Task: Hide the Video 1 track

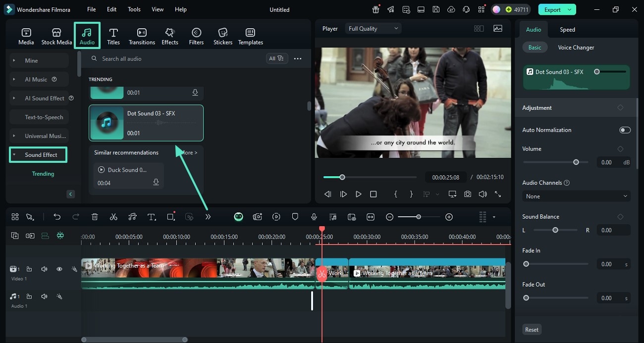Action: coord(59,269)
